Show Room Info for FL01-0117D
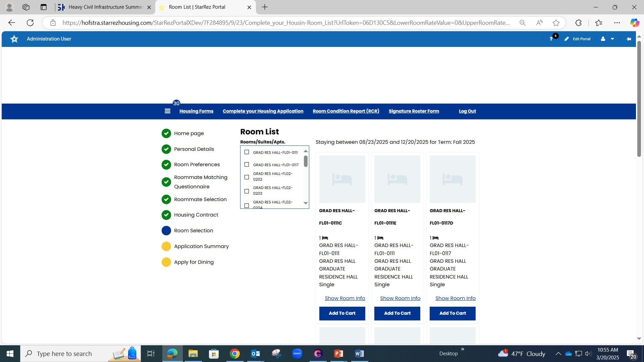This screenshot has width=644, height=362. pyautogui.click(x=455, y=298)
